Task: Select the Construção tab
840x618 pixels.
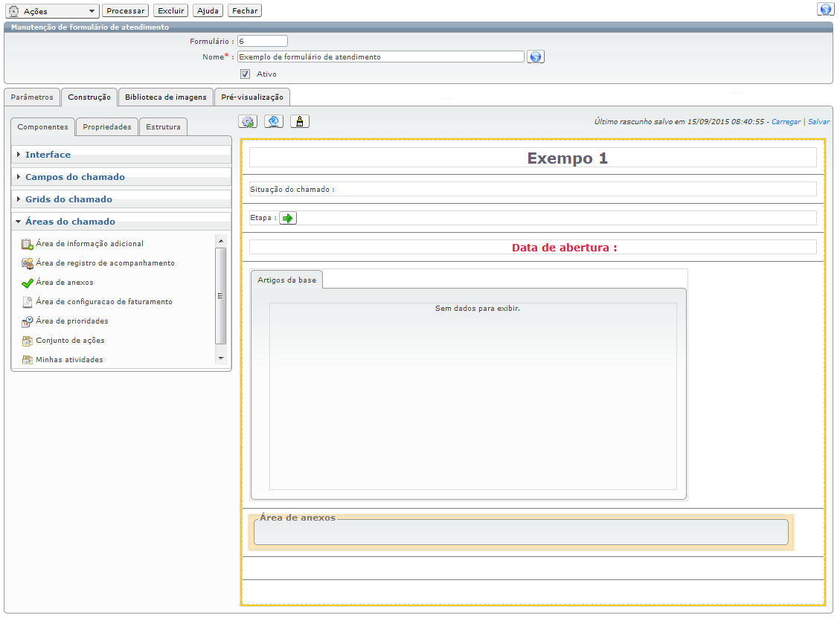Action: [x=89, y=97]
